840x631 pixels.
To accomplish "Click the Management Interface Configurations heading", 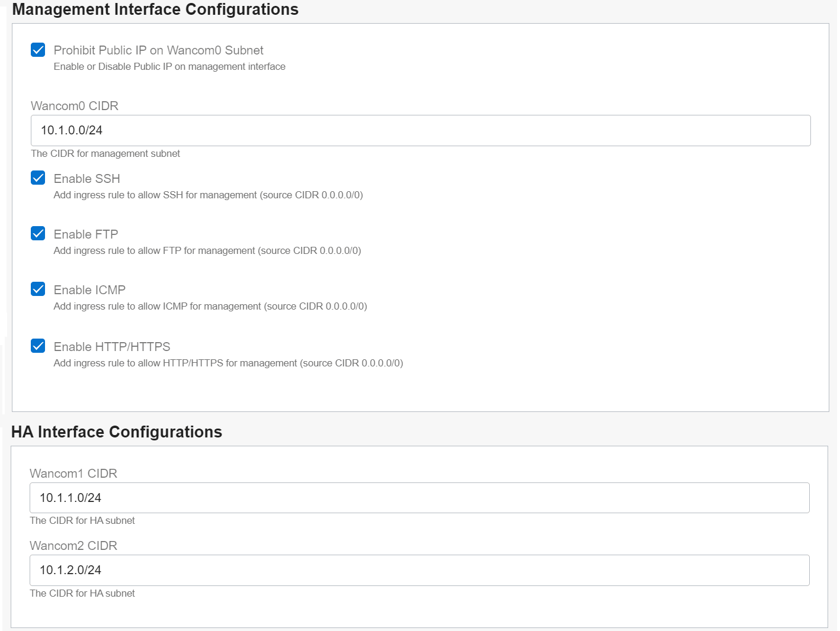I will [x=155, y=9].
